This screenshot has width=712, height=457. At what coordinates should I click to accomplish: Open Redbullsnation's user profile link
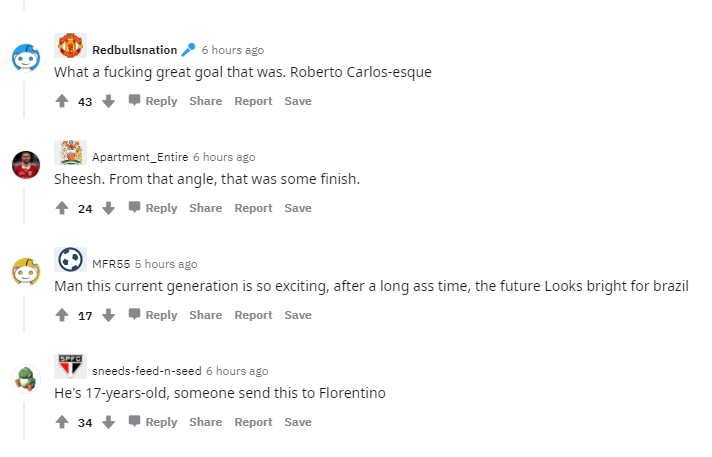click(x=134, y=50)
